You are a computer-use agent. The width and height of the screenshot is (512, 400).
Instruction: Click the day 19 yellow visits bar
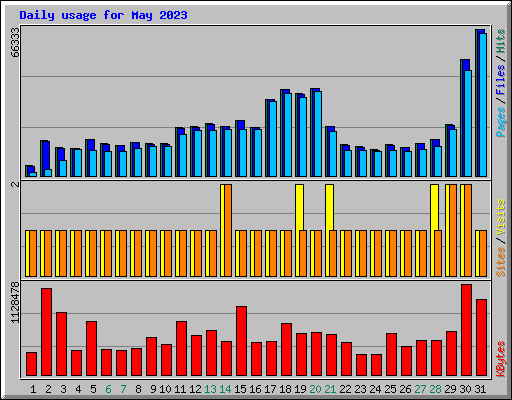[x=299, y=207]
